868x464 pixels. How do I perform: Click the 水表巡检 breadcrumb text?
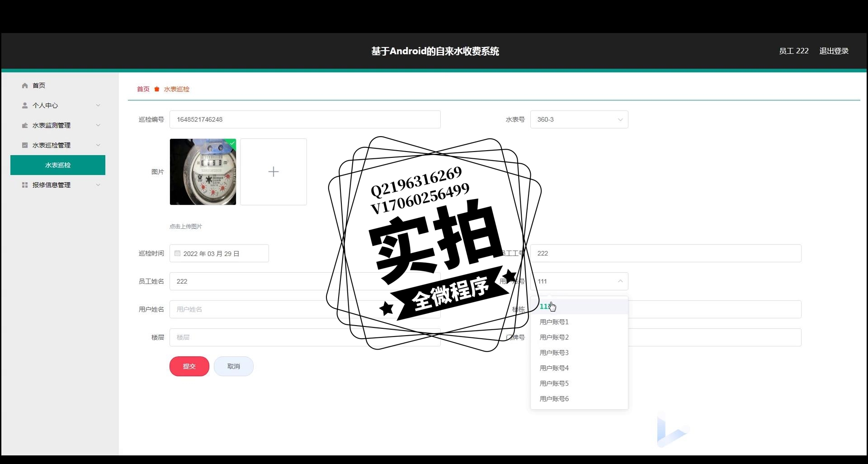click(x=177, y=89)
